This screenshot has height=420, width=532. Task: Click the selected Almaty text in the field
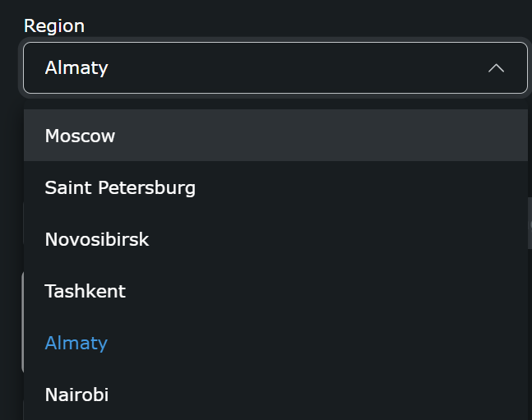coord(76,67)
